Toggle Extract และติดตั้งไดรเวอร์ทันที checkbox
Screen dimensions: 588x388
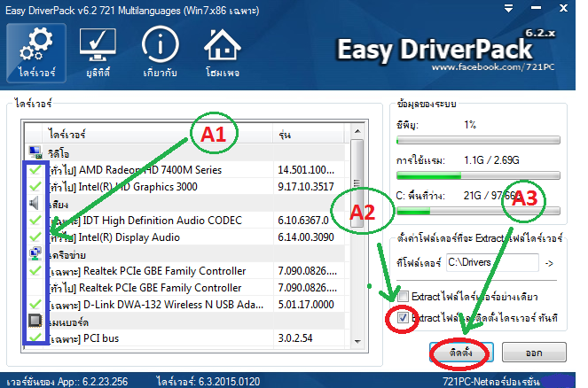point(404,318)
